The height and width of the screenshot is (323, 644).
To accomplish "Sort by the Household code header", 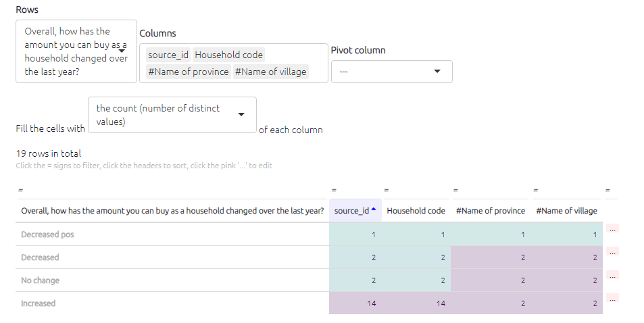I will (x=416, y=211).
